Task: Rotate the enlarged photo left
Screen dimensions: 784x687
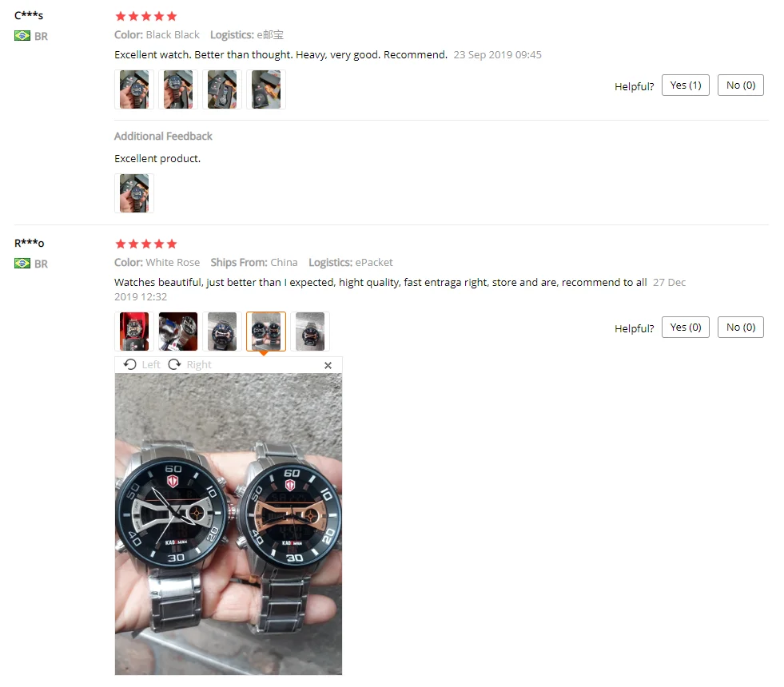Action: [142, 365]
